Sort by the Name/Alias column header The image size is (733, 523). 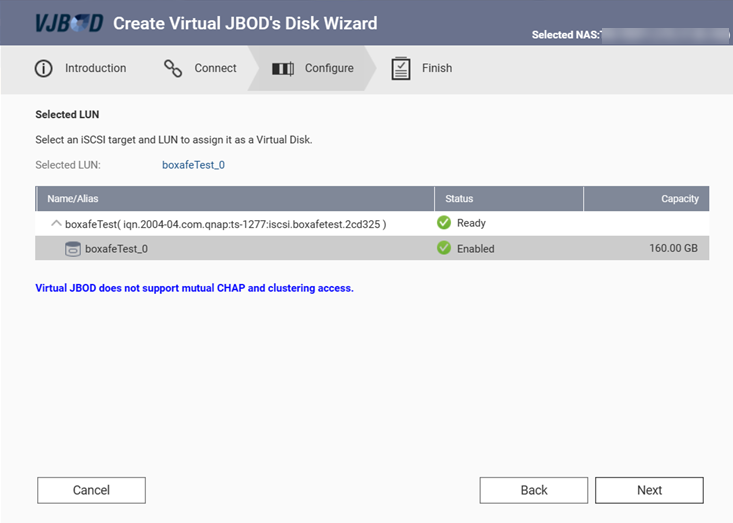(x=73, y=199)
